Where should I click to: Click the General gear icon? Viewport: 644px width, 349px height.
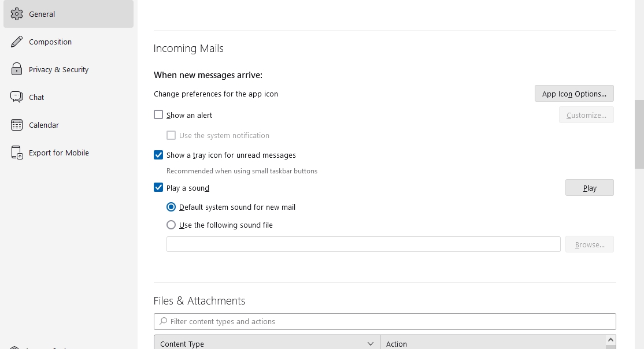[x=17, y=14]
